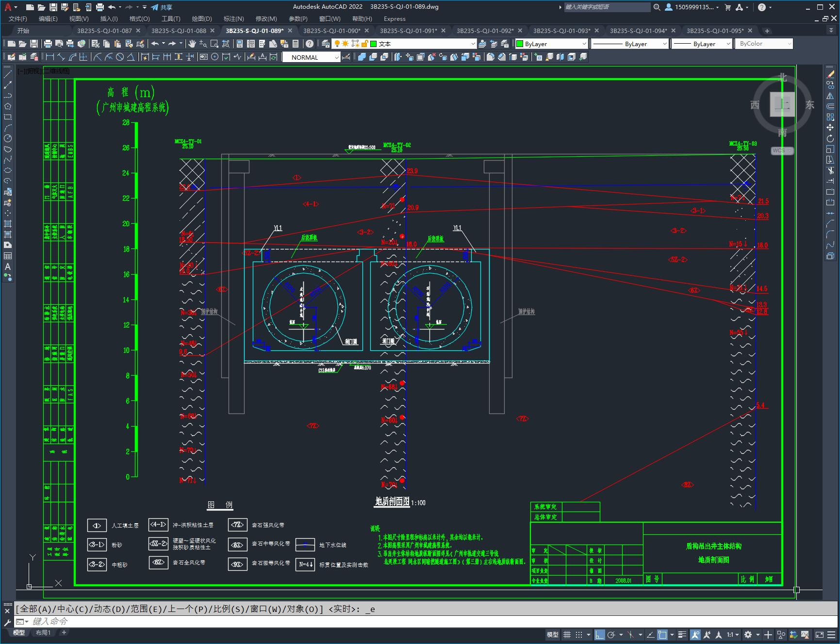Click the Help question mark toolbar icon
The width and height of the screenshot is (840, 644).
coord(310,44)
